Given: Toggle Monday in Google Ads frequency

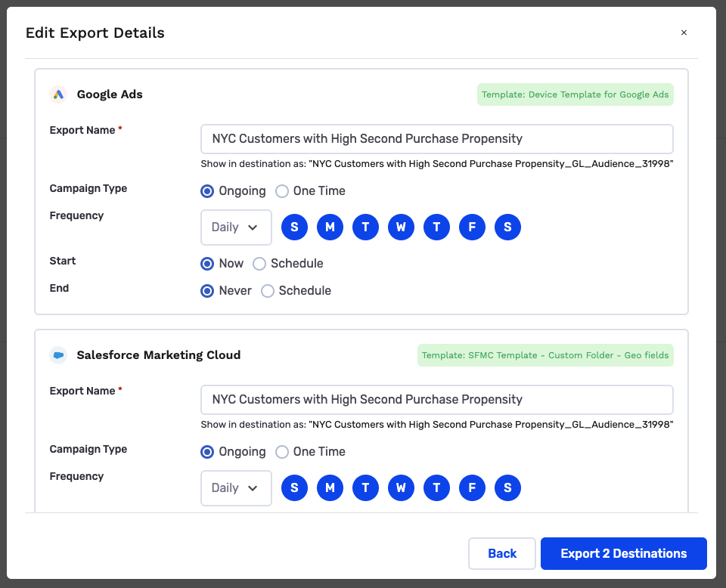Looking at the screenshot, I should (330, 227).
